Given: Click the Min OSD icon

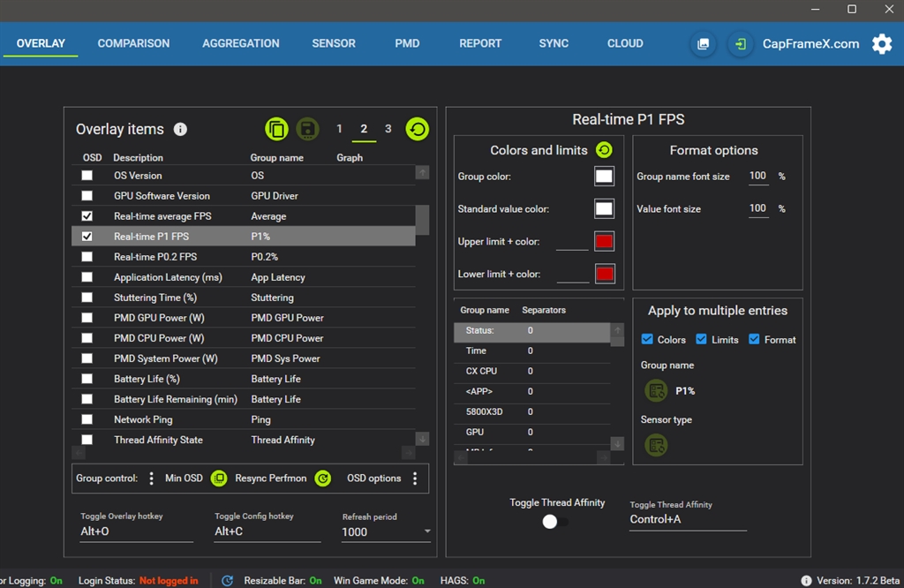Looking at the screenshot, I should tap(218, 479).
